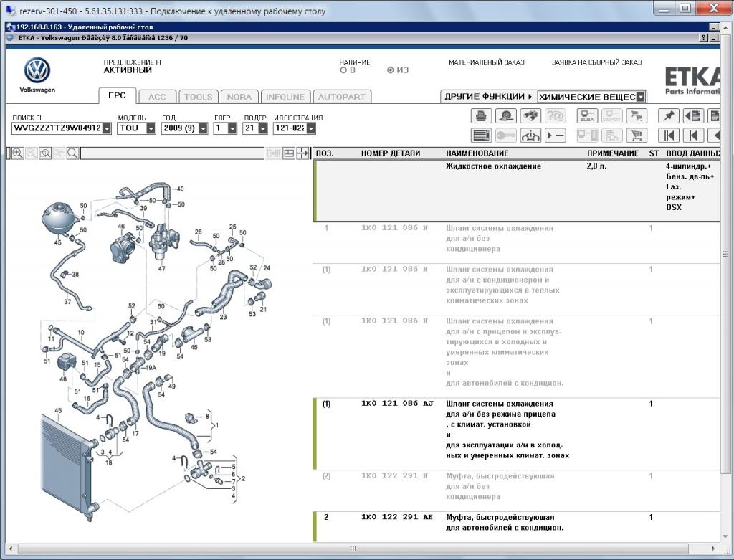Viewport: 734px width, 560px height.
Task: Expand the ГОД 2009 (9) dropdown
Action: pos(203,128)
